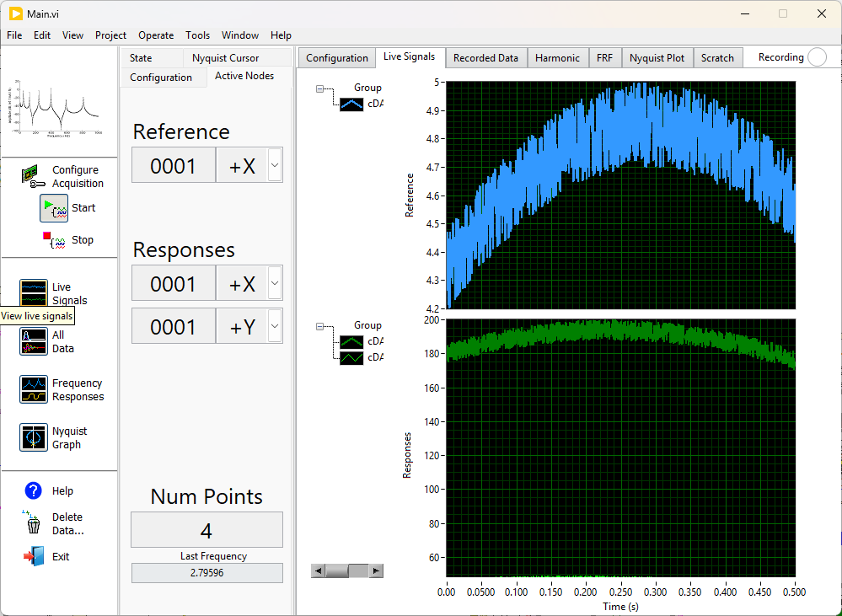842x616 pixels.
Task: Click the Exit door icon
Action: pyautogui.click(x=34, y=556)
